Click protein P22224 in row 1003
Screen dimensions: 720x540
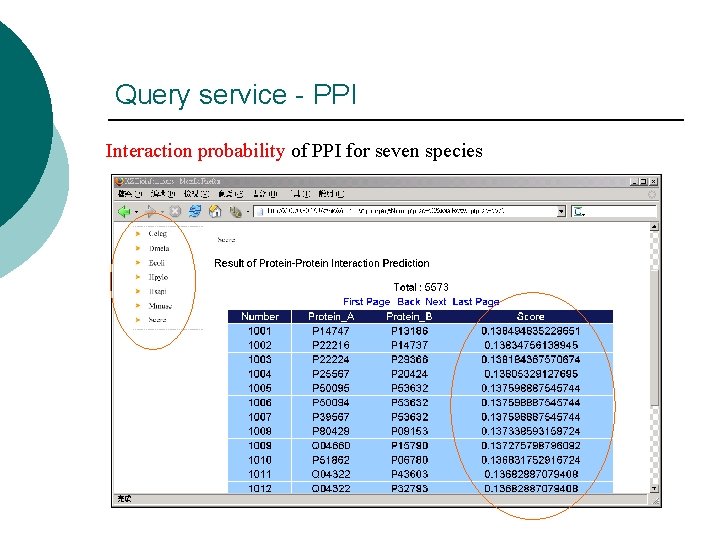click(331, 360)
